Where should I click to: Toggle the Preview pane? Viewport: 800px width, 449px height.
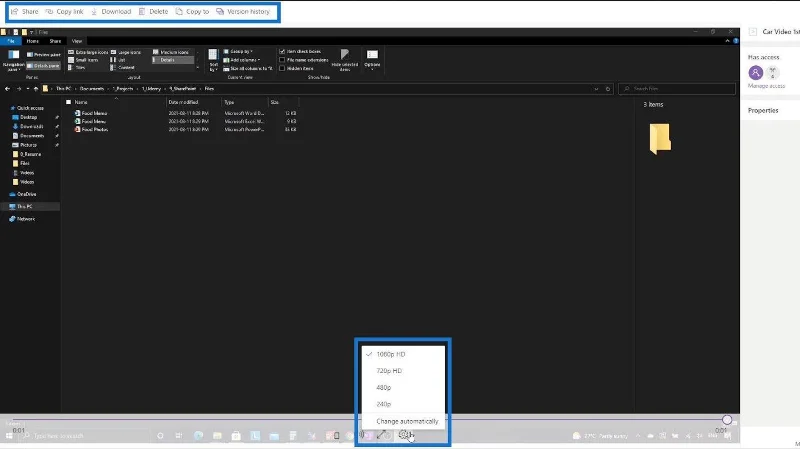[43, 55]
